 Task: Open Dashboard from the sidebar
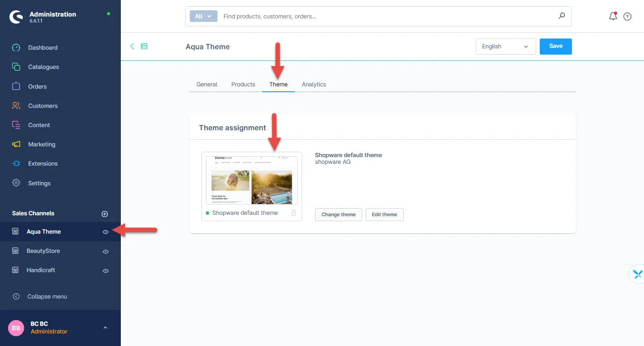43,47
